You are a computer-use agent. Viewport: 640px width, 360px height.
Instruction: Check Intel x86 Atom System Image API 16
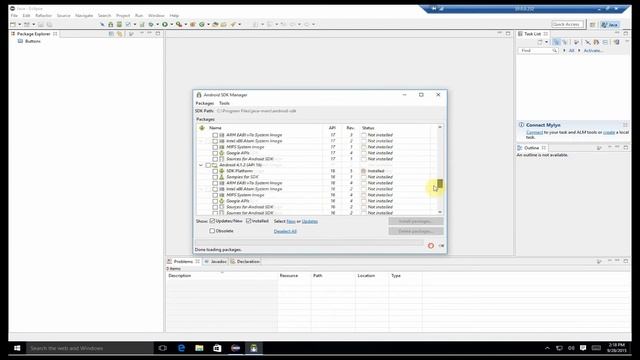[215, 189]
